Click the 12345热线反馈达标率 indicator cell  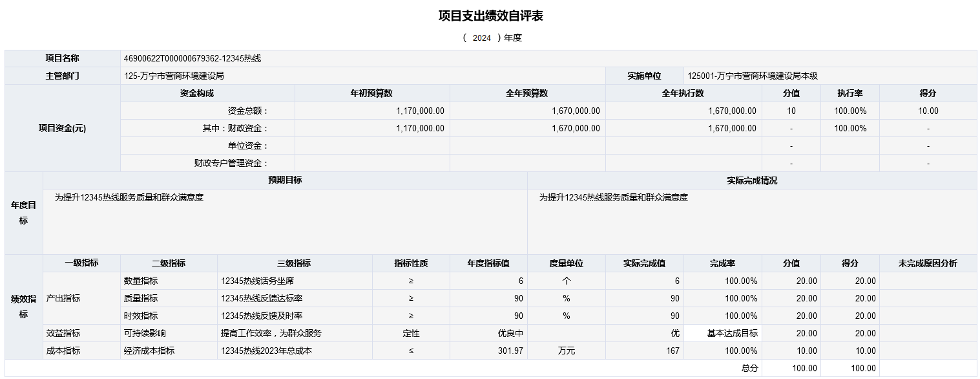(262, 299)
